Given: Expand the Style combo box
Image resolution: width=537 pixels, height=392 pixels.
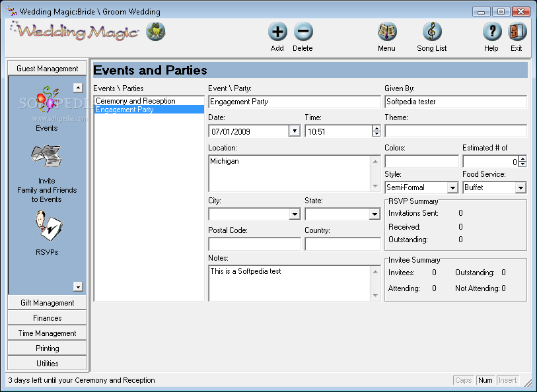Looking at the screenshot, I should 452,187.
